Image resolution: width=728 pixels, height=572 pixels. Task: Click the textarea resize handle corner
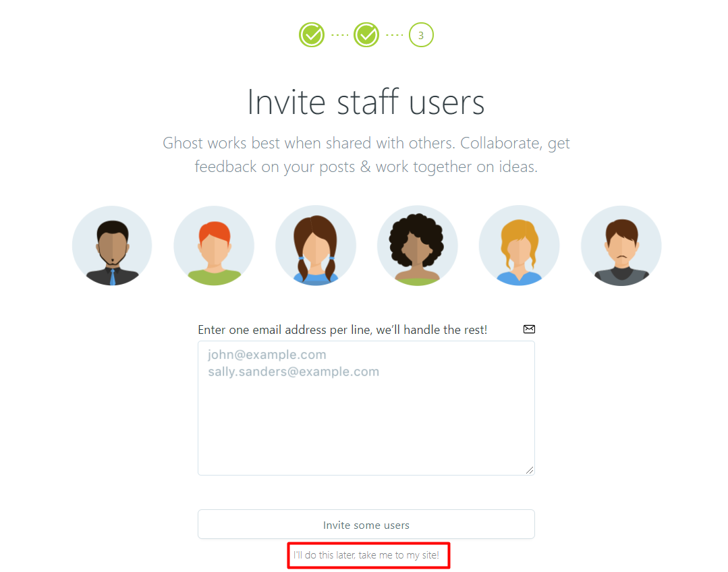pyautogui.click(x=530, y=470)
